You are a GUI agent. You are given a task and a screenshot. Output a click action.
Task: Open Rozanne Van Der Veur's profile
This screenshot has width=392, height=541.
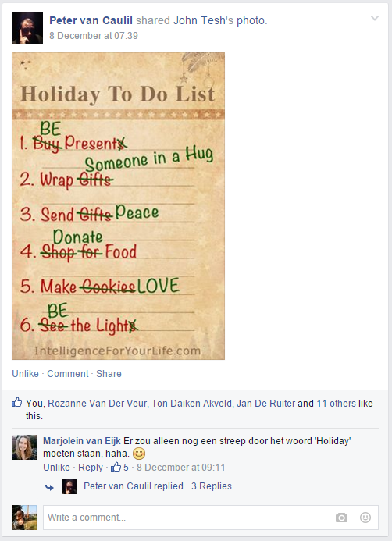[x=97, y=404]
